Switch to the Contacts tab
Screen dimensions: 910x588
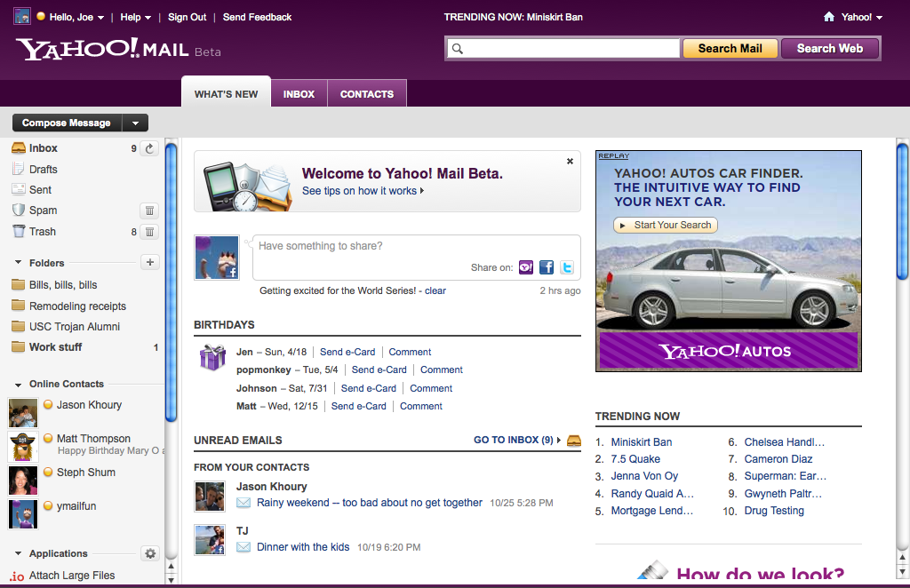tap(367, 93)
